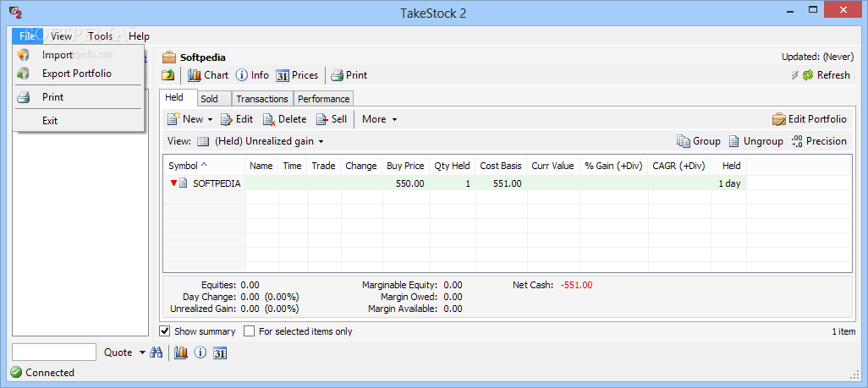
Task: Click the Softpedia portfolio briefcase icon
Action: (x=169, y=57)
